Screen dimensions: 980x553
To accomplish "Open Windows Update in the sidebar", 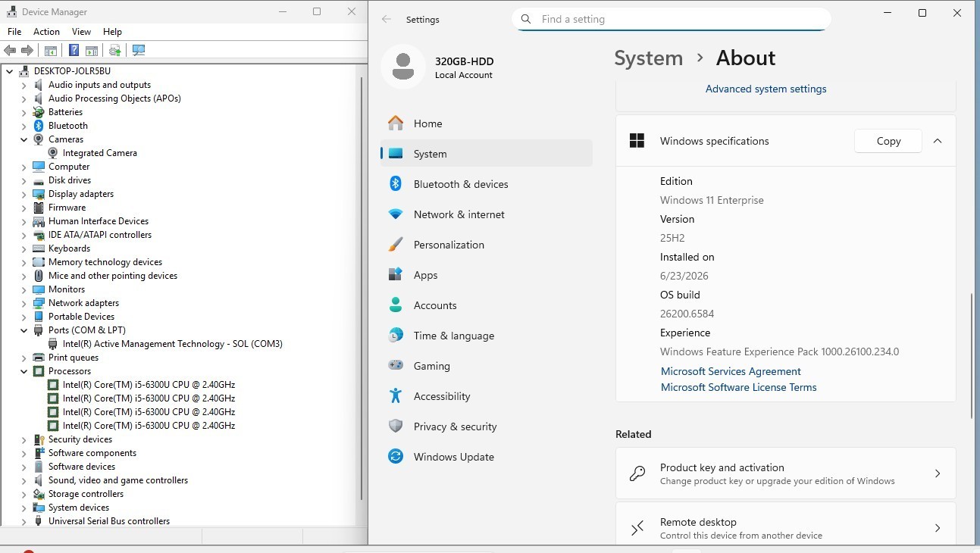I will tap(487, 457).
